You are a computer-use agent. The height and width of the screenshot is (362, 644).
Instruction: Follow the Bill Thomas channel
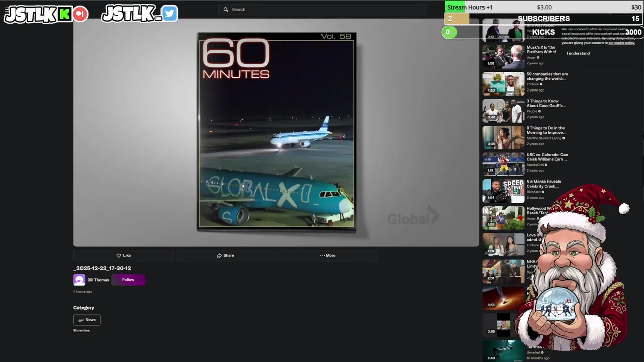[x=128, y=280]
